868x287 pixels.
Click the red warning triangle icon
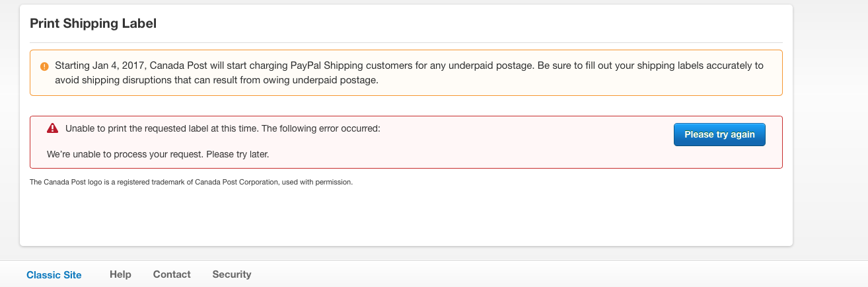coord(53,128)
